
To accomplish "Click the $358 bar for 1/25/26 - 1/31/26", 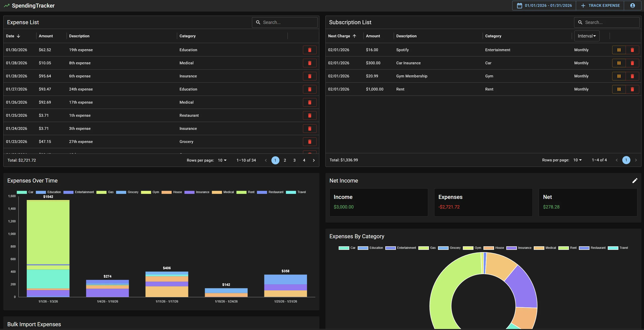I will point(286,286).
